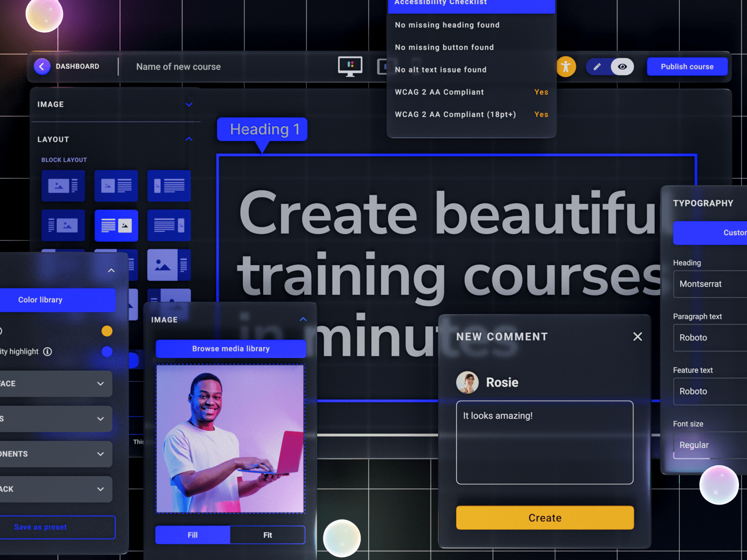Open the accessibility checker icon
The height and width of the screenshot is (560, 747).
click(x=566, y=67)
